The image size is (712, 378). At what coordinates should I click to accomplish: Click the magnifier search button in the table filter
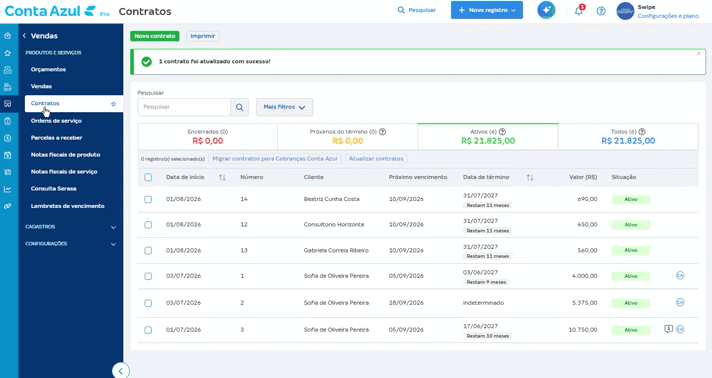(x=239, y=107)
